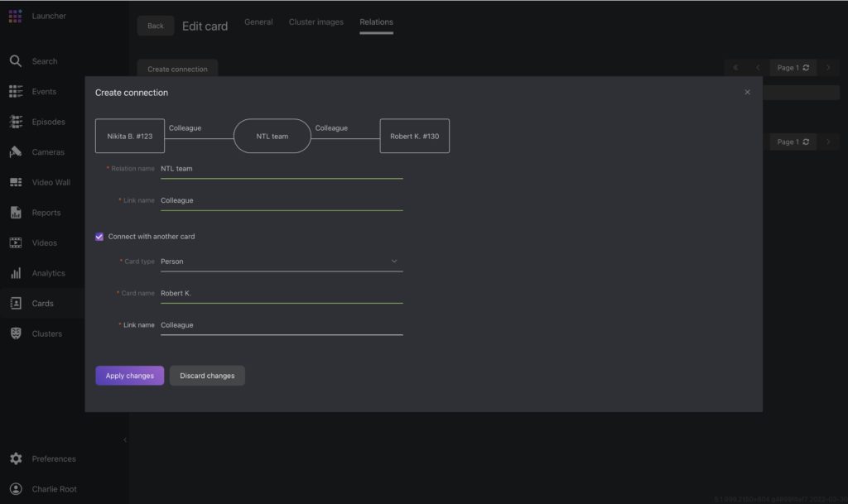Edit the Relation name input field
848x504 pixels.
[x=282, y=168]
